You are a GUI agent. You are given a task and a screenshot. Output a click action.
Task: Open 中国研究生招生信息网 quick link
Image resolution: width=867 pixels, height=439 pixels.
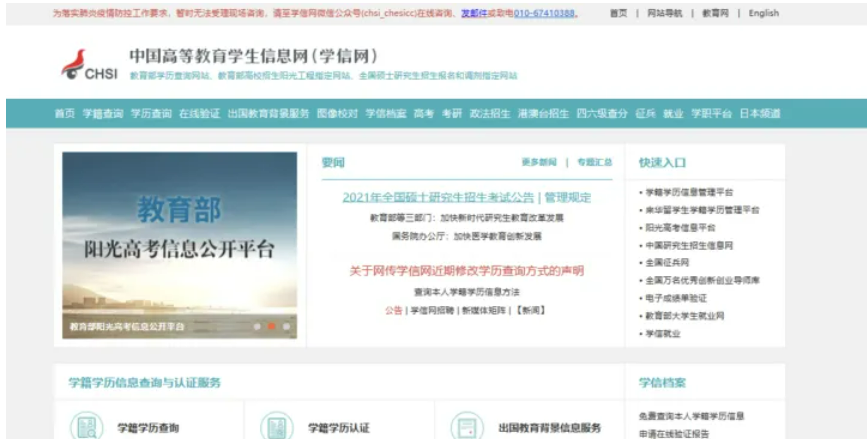click(x=689, y=245)
